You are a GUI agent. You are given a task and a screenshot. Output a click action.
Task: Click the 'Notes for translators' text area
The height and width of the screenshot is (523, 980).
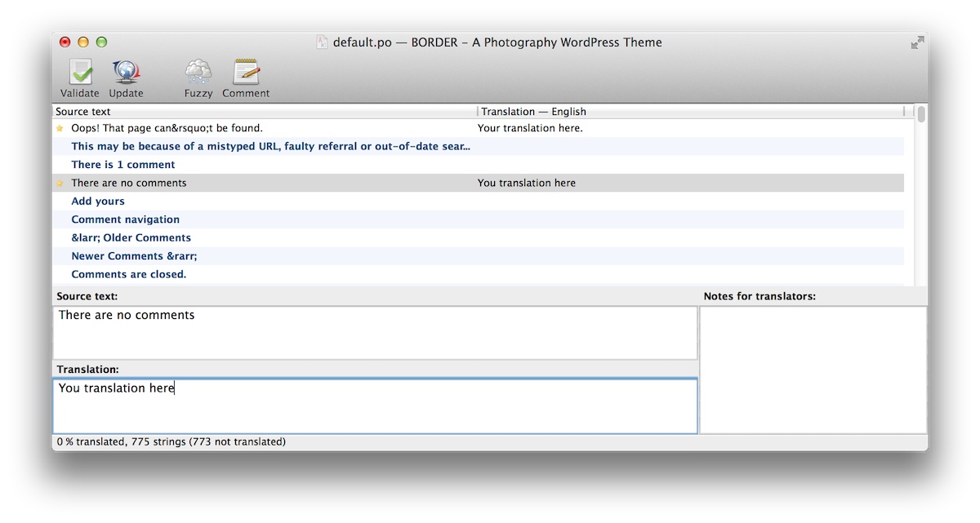[x=813, y=370]
